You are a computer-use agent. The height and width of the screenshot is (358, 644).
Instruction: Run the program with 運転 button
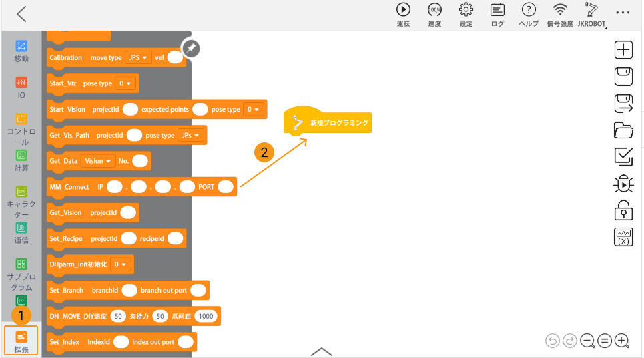(x=403, y=15)
